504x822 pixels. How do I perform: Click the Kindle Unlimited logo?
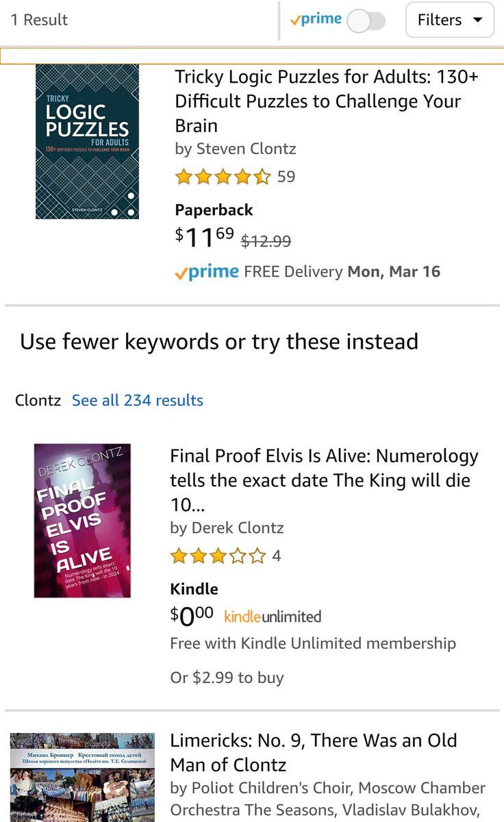click(x=273, y=616)
